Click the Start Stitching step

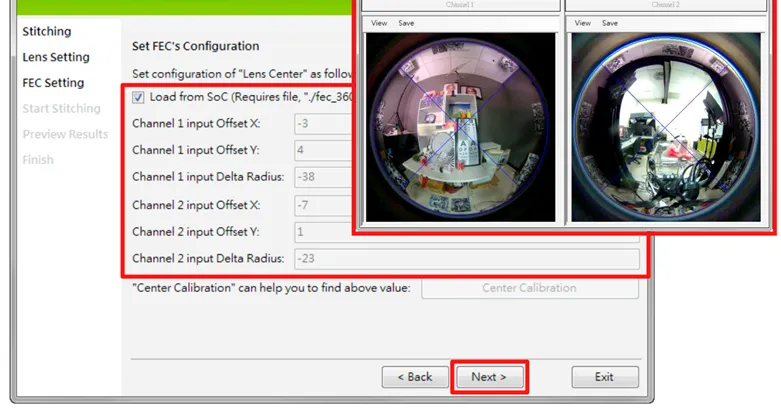click(61, 109)
